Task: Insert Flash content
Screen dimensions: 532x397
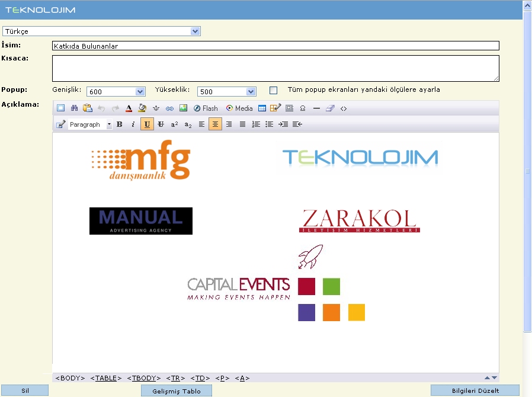Action: pyautogui.click(x=206, y=108)
